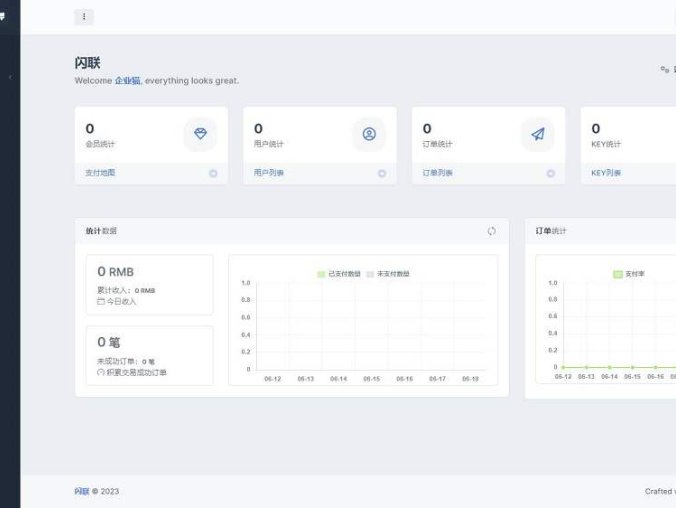
Task: Click the first green data point on 支付率 chart
Action: tap(563, 367)
